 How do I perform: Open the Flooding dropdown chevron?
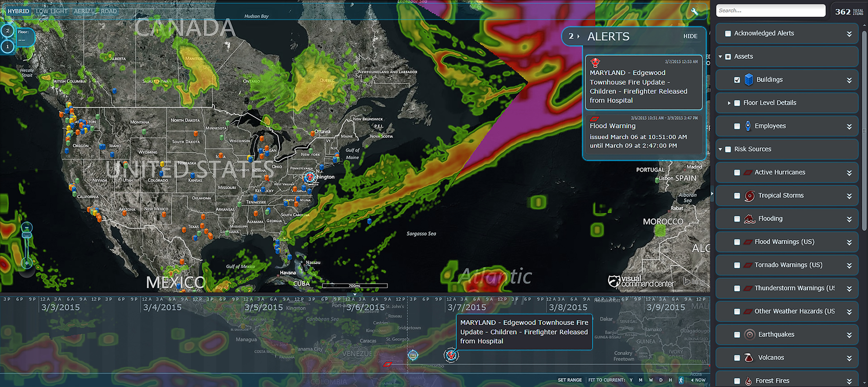pyautogui.click(x=849, y=219)
